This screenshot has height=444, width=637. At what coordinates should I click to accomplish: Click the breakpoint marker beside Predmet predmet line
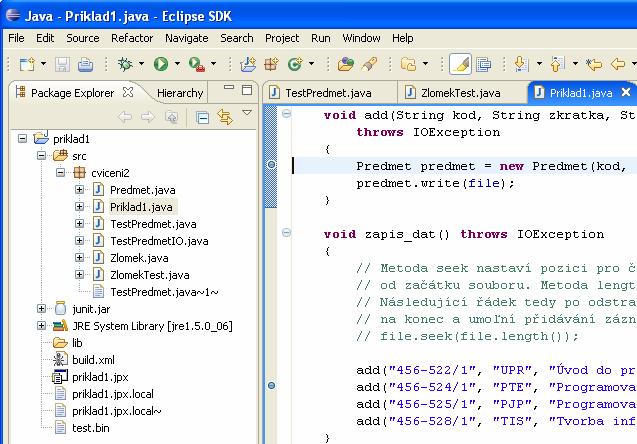[271, 165]
